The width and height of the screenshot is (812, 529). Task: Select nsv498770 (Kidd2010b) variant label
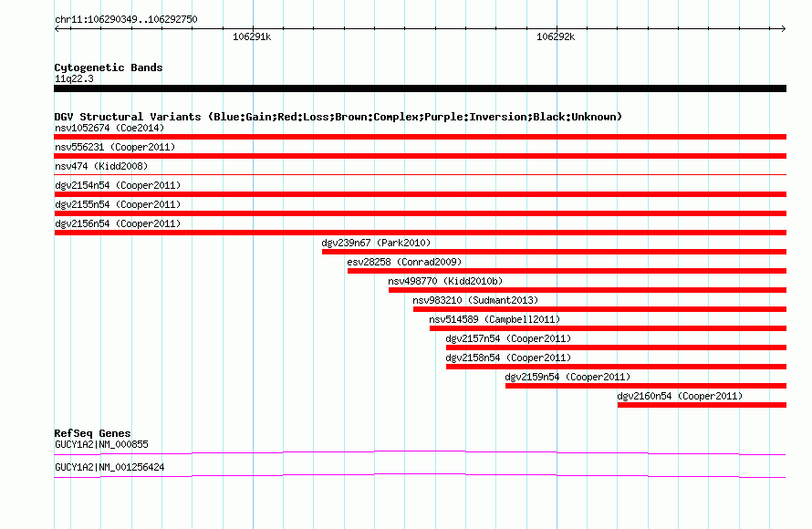pyautogui.click(x=445, y=281)
